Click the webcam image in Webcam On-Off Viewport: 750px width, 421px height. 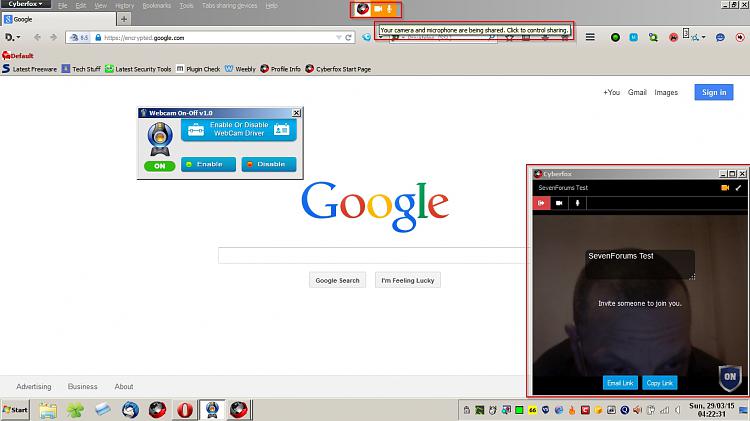(160, 139)
